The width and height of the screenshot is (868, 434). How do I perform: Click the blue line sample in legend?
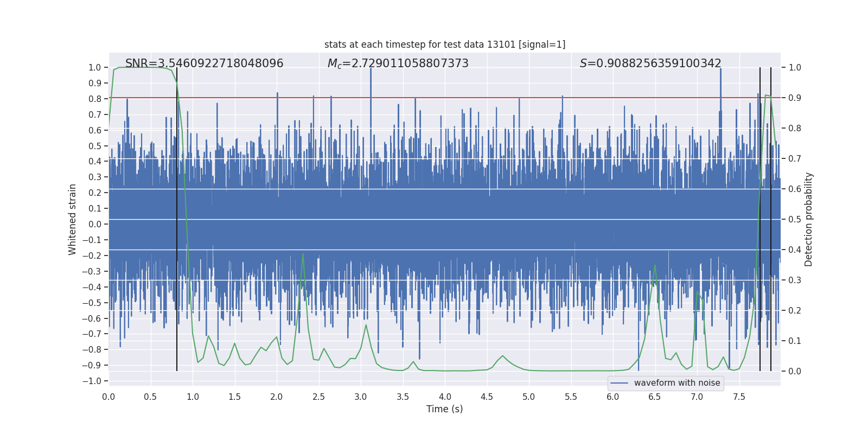click(x=619, y=383)
